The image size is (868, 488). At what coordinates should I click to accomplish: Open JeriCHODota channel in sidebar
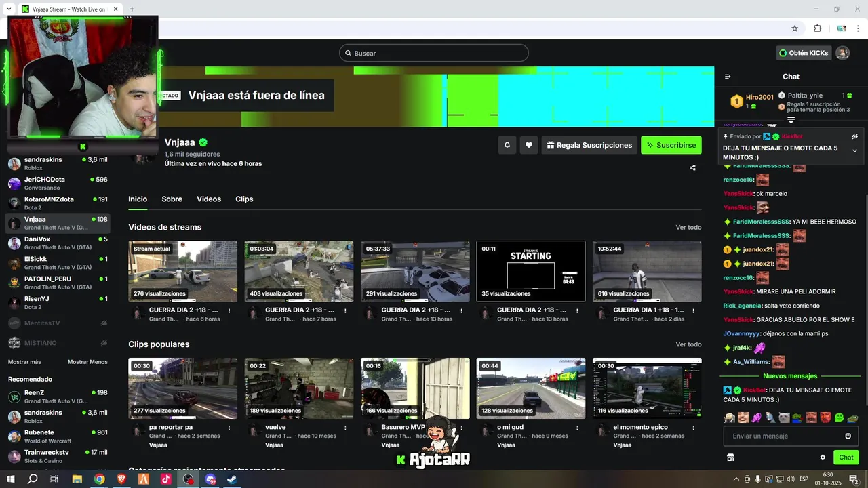58,184
